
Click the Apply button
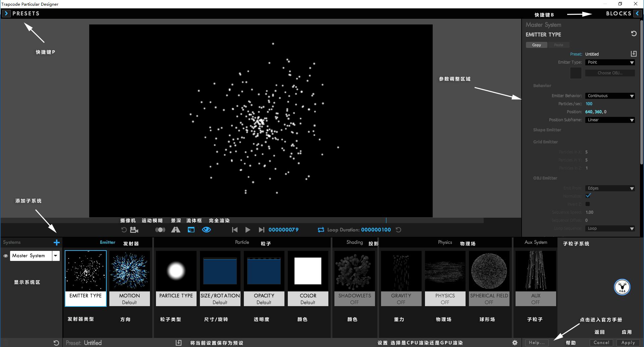click(x=628, y=343)
